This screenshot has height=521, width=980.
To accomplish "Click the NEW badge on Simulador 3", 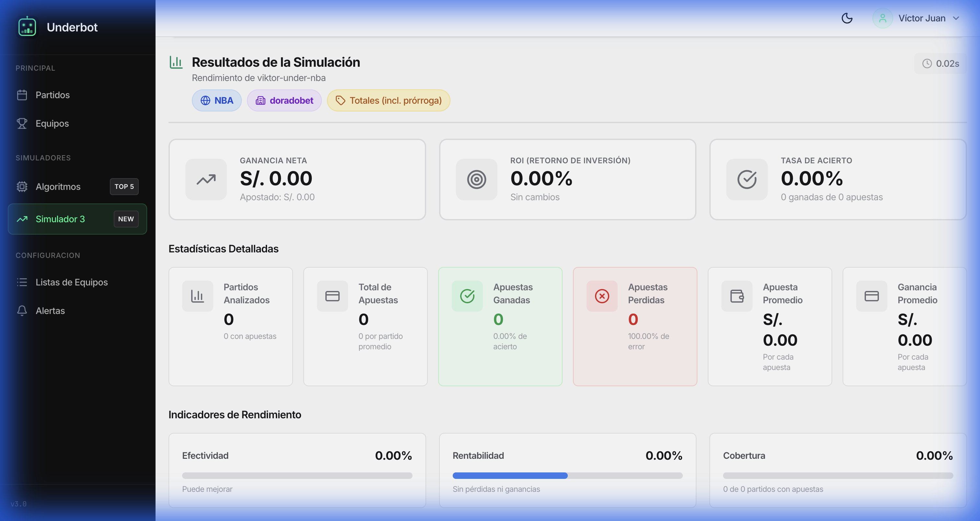I will tap(126, 219).
